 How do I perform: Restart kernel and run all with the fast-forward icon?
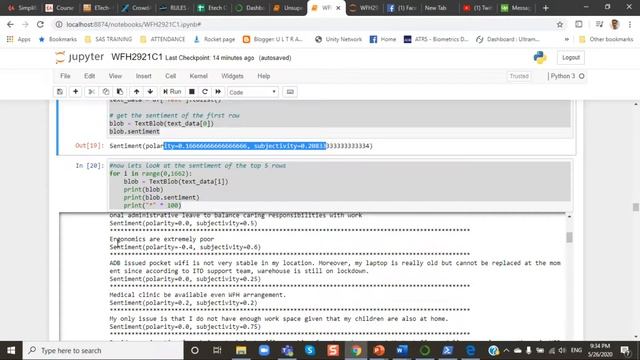pos(218,92)
